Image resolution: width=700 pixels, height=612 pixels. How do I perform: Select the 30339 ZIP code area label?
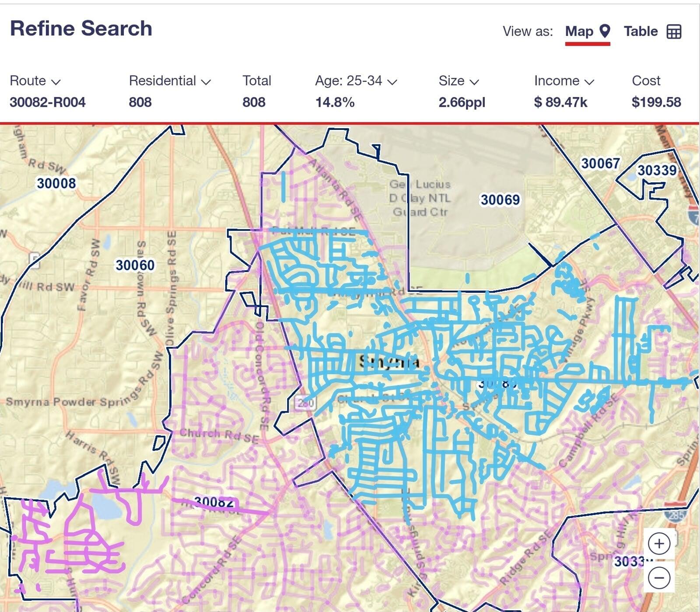pos(657,170)
